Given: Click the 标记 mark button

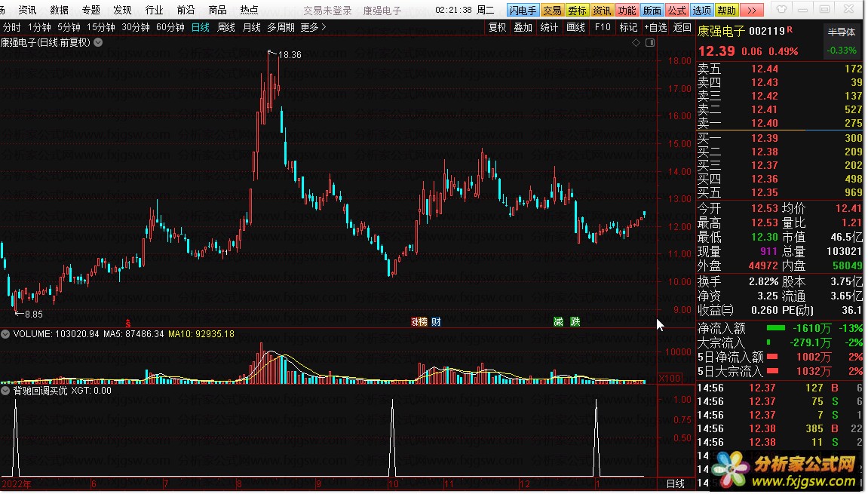Looking at the screenshot, I should 628,27.
